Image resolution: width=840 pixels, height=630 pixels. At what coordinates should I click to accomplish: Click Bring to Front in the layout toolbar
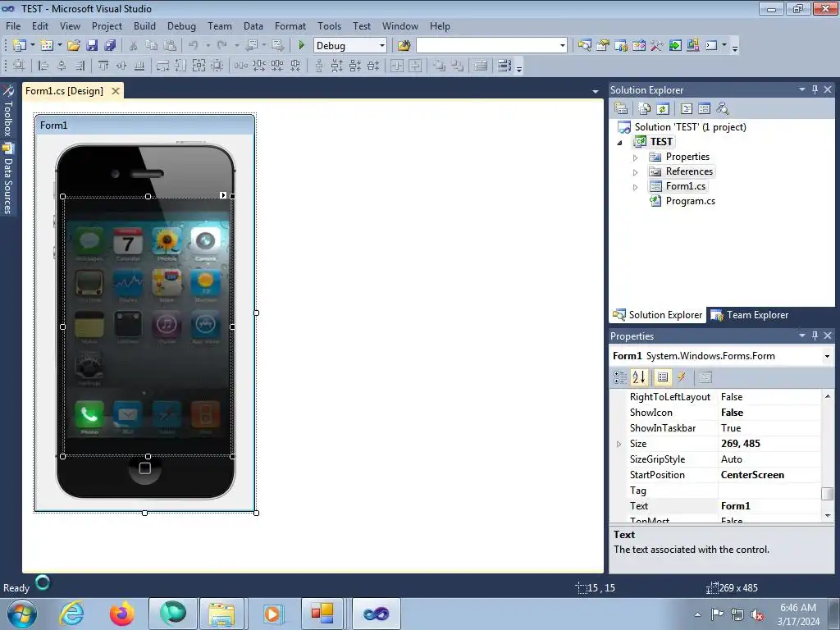point(440,66)
